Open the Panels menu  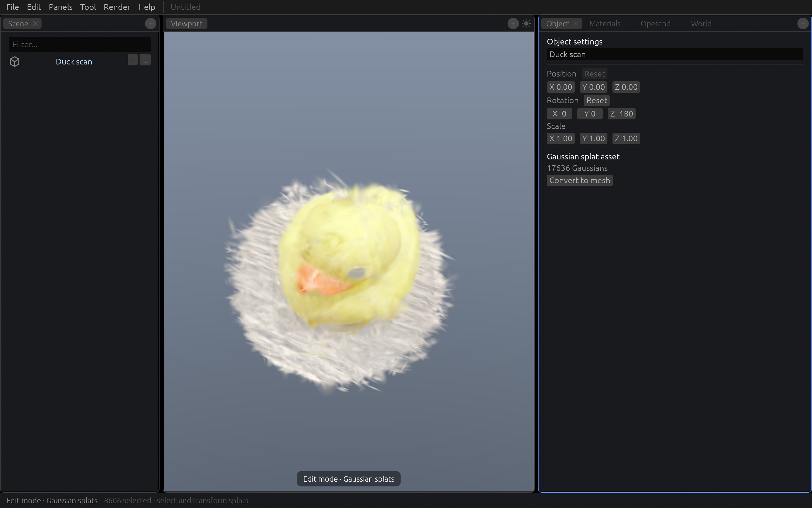[60, 7]
